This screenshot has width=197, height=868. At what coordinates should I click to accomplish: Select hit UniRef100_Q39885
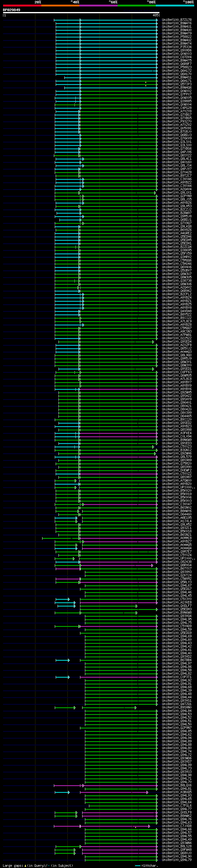(x=177, y=101)
